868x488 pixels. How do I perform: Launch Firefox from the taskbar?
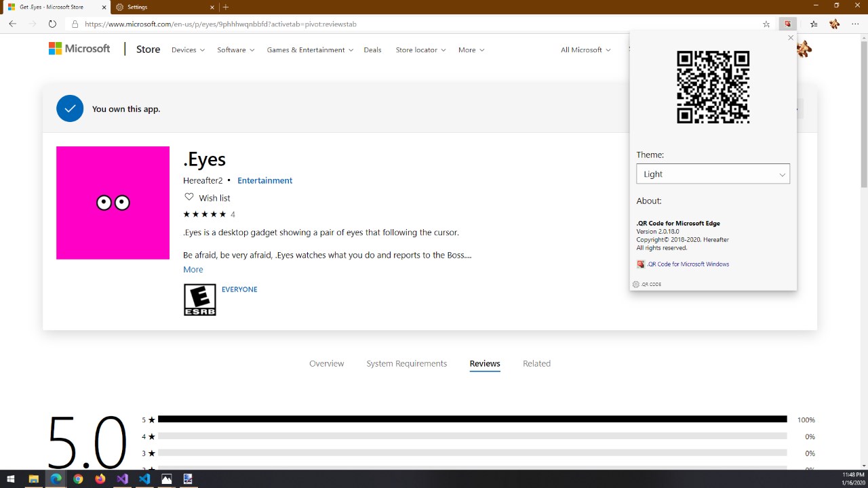tap(100, 479)
